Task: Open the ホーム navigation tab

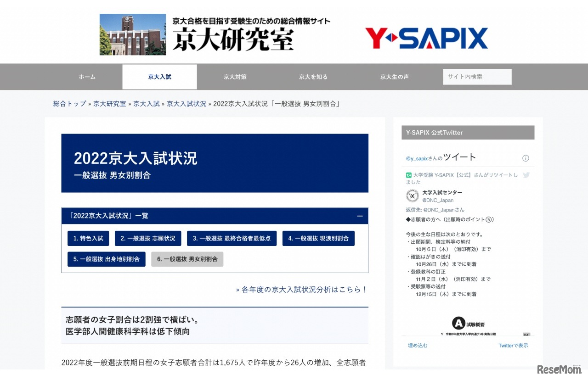Action: pyautogui.click(x=87, y=77)
